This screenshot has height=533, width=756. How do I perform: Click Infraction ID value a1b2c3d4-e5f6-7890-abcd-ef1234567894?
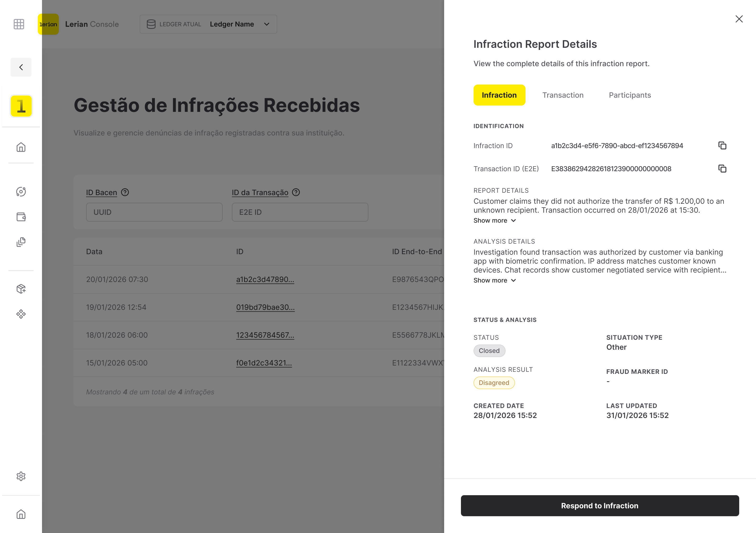[617, 146]
